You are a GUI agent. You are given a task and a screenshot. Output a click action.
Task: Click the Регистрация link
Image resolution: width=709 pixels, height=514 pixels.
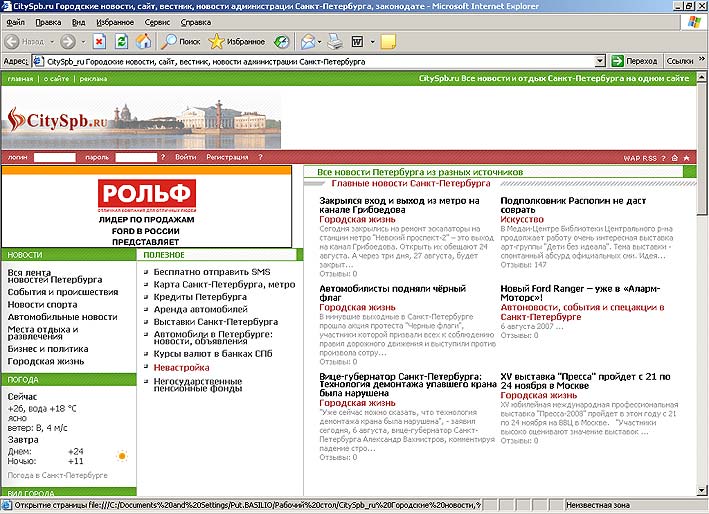click(227, 157)
